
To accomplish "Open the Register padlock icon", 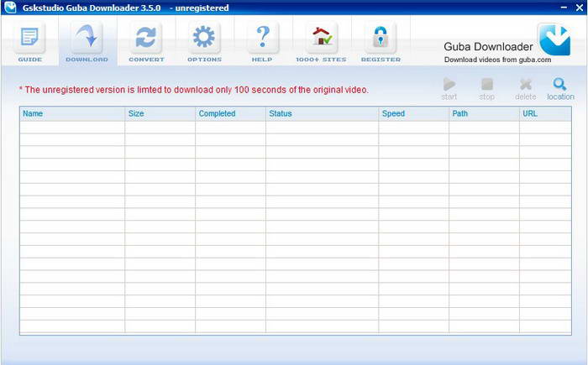I will tap(381, 42).
